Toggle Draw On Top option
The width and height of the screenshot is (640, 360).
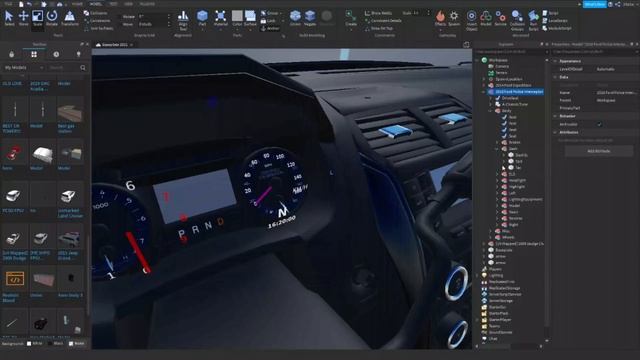click(379, 28)
